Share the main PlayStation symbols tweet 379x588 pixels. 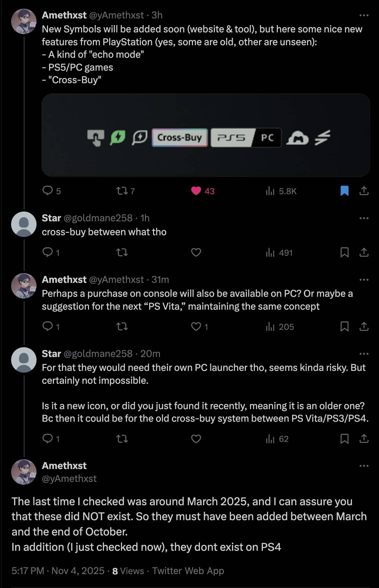[x=364, y=191]
